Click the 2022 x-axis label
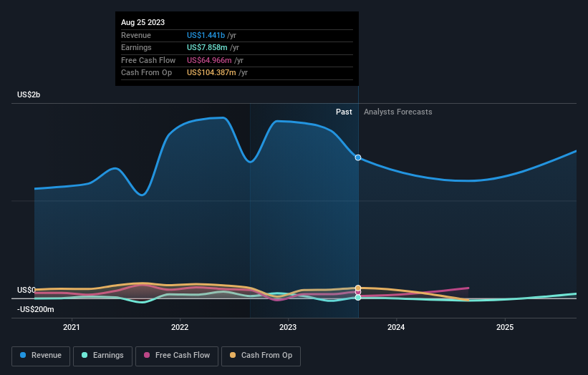This screenshot has width=588, height=375. point(180,327)
